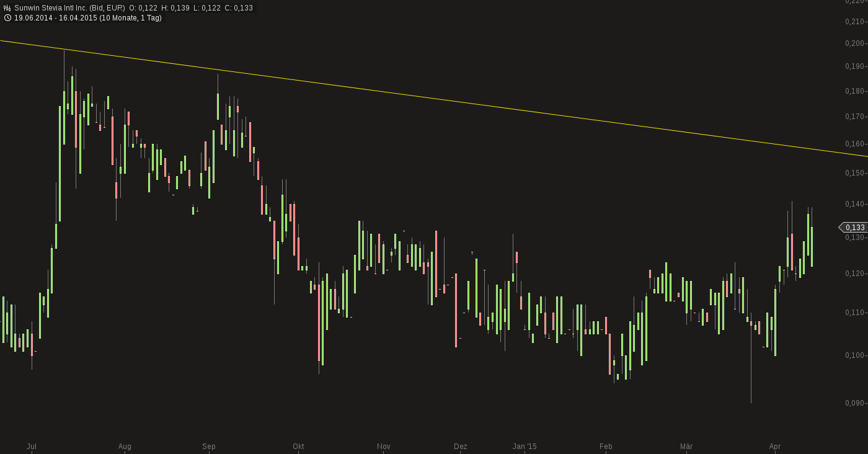Click the '0,190' price axis label
Screen dimensions: 868x454
854,66
